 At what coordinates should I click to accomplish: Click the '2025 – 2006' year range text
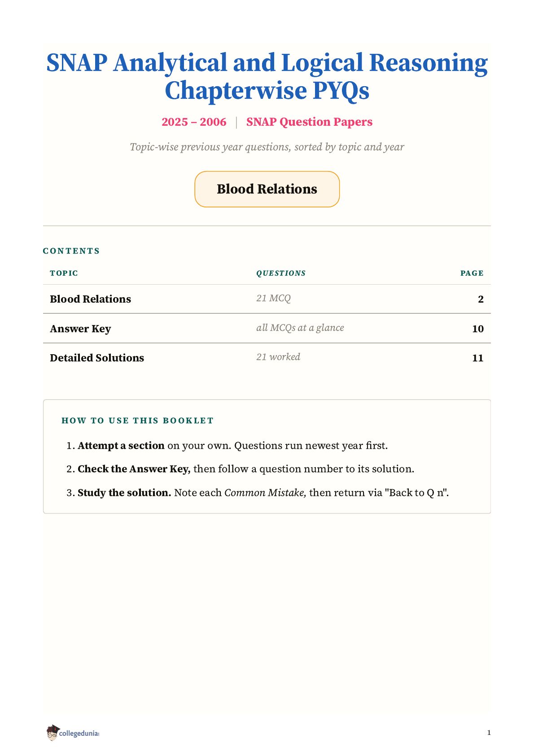point(194,122)
